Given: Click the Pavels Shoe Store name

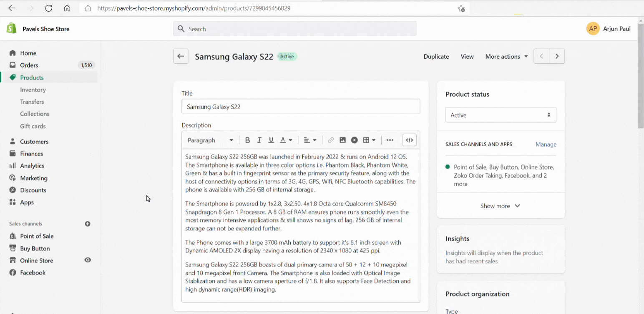Looking at the screenshot, I should (x=46, y=29).
